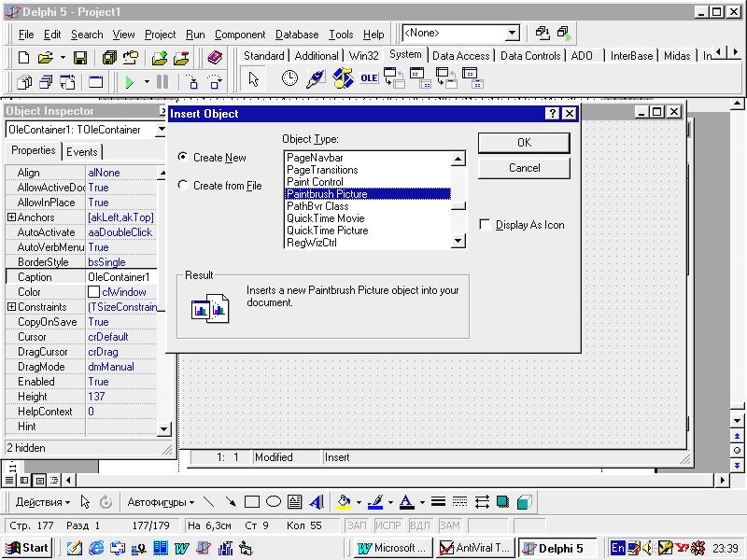The height and width of the screenshot is (560, 747).
Task: Open the Автофигуры dropdown
Action: coord(161,502)
